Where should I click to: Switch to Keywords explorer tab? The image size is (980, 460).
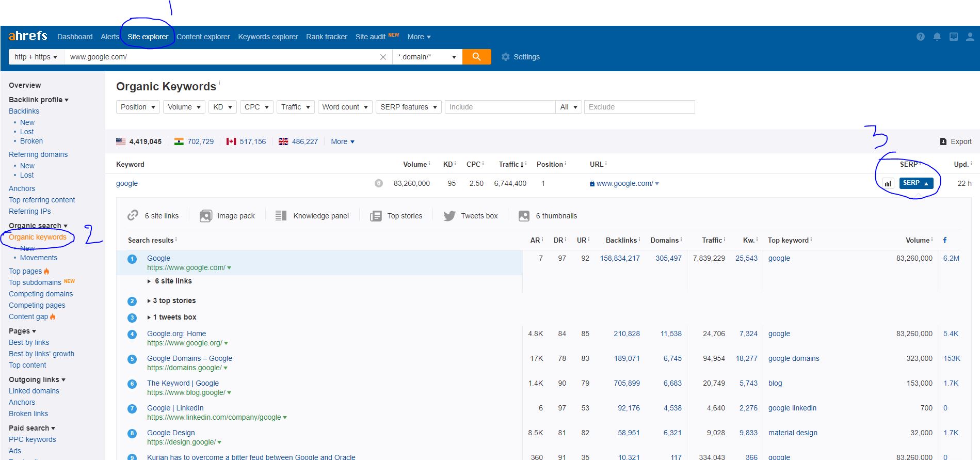268,37
